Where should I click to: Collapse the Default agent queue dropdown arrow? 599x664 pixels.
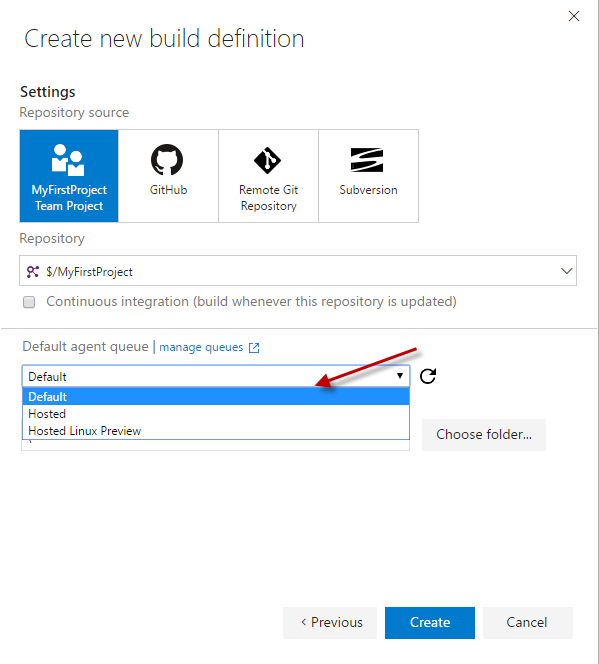point(400,376)
